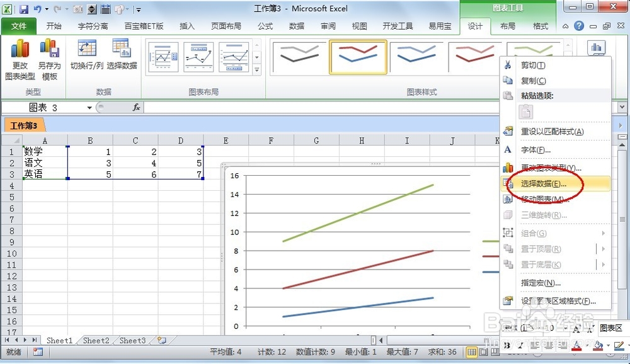Screen dimensions: 630x364
Task: Switch to 格式 chart tools tab
Action: click(x=541, y=26)
